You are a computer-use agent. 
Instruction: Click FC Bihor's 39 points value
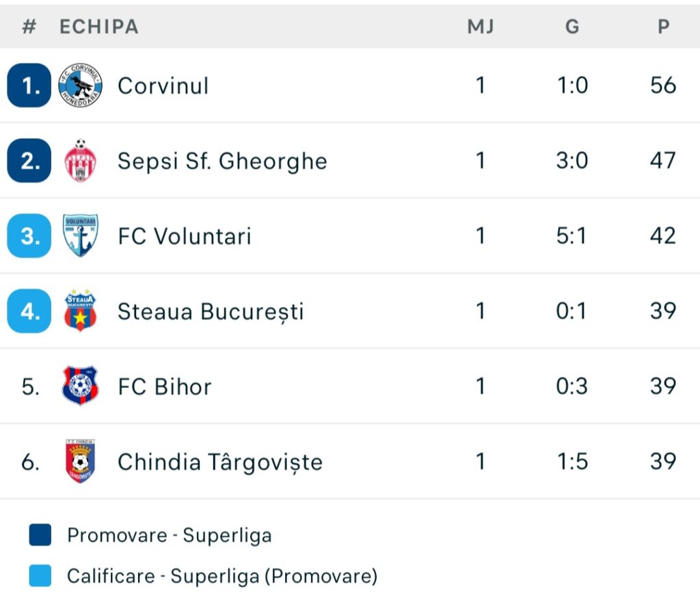[x=663, y=386]
